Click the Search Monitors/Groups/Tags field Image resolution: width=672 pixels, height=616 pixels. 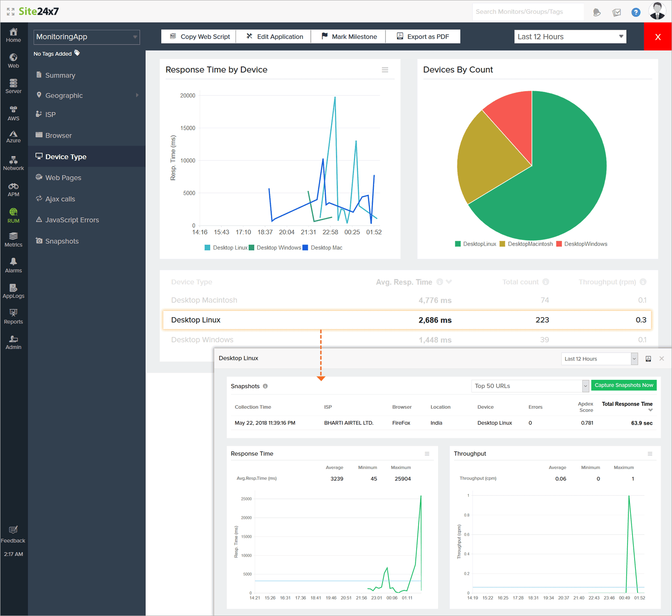[528, 12]
